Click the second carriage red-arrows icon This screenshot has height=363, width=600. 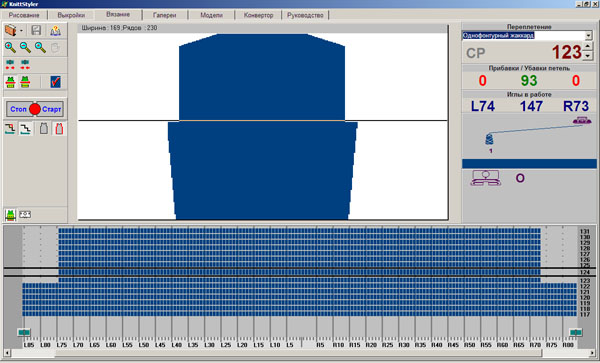coord(25,64)
